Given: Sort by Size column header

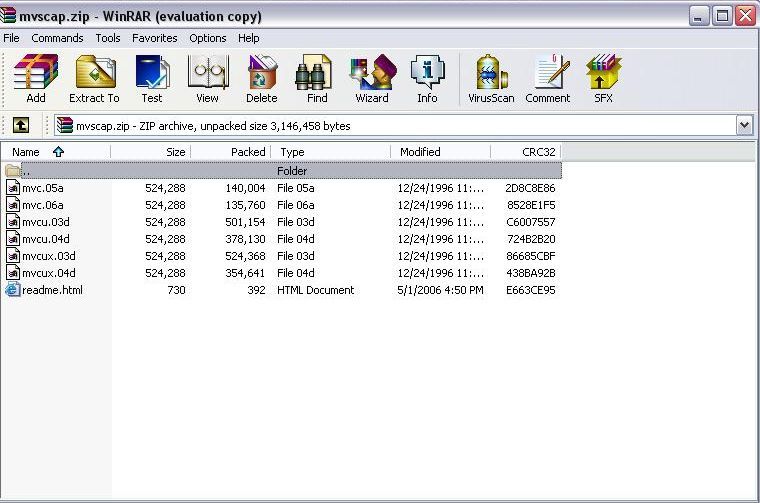Looking at the screenshot, I should (x=151, y=152).
